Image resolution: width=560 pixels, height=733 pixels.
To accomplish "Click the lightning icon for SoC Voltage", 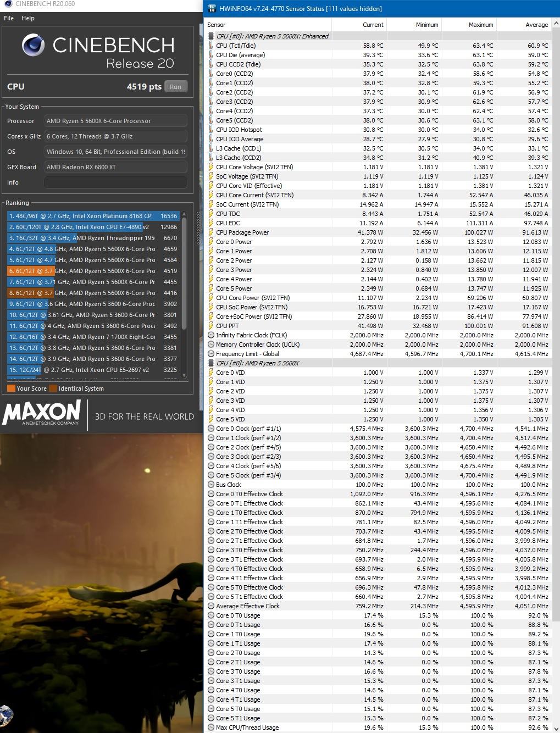I will pyautogui.click(x=211, y=176).
